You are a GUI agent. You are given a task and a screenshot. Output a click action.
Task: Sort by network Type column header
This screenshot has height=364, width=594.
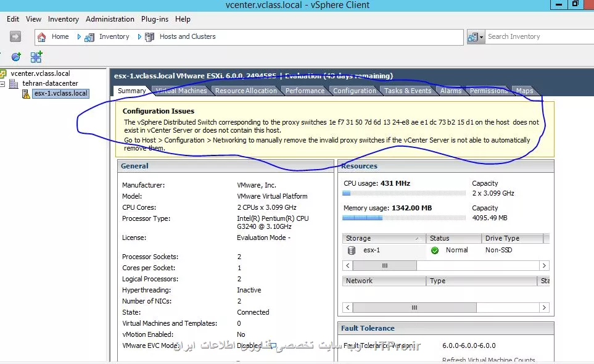481,281
